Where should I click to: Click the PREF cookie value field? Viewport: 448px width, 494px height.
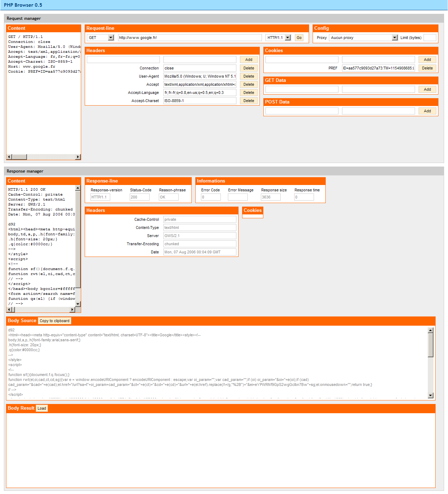tap(379, 68)
